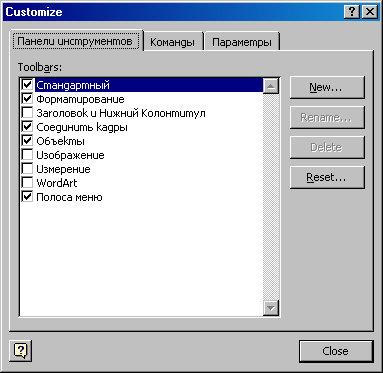Select the Изображение list entry text
This screenshot has height=373, width=383.
tap(70, 155)
